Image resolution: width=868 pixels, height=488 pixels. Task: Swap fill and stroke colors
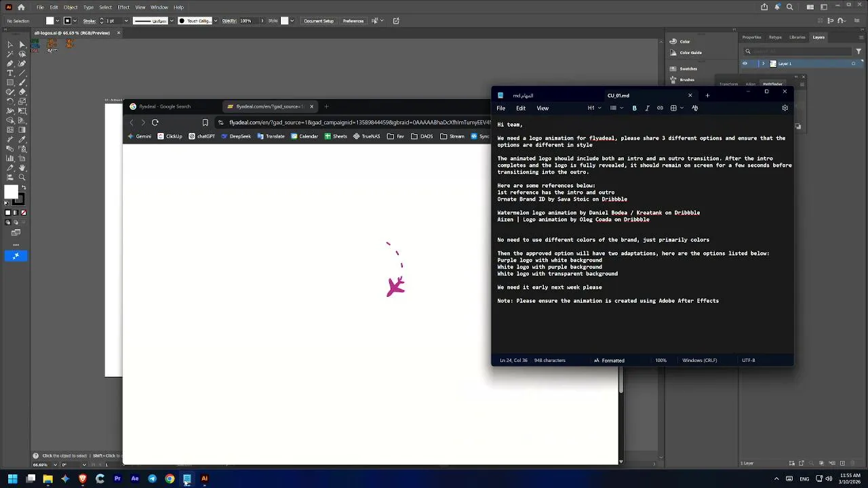pos(23,186)
